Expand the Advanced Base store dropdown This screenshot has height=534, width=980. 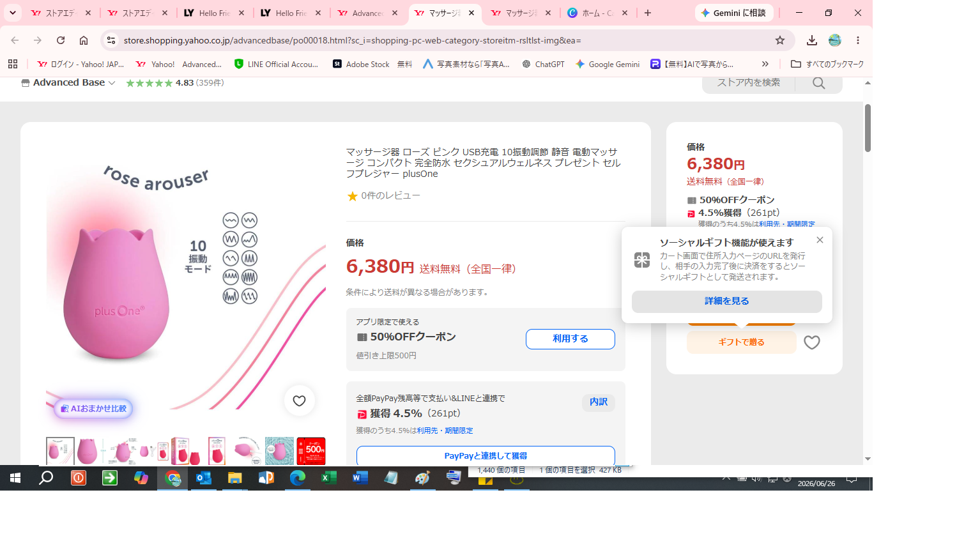pyautogui.click(x=112, y=83)
